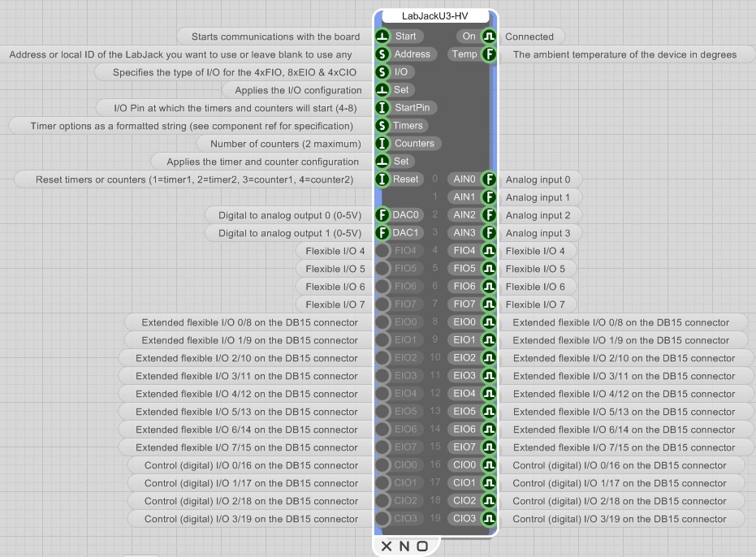Viewport: 756px width, 557px height.
Task: Click the CIO2 output connector
Action: (x=490, y=501)
